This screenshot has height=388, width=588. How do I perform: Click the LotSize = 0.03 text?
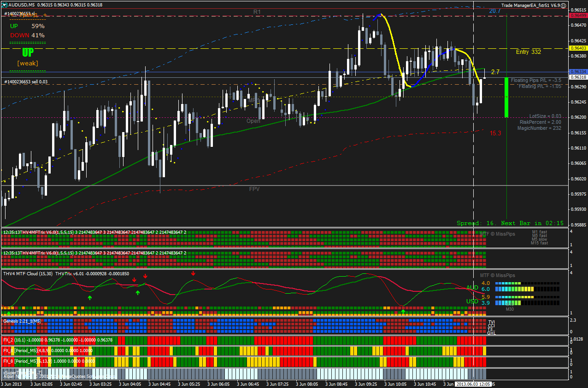pos(546,116)
